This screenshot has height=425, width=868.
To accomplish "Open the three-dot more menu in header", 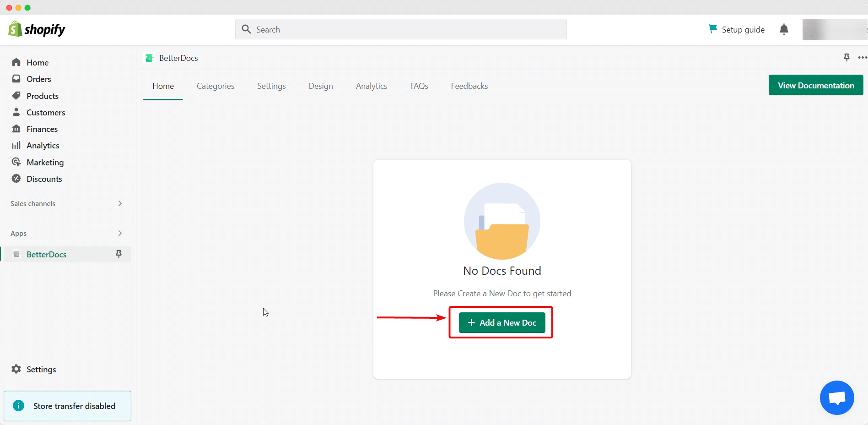I will point(863,57).
